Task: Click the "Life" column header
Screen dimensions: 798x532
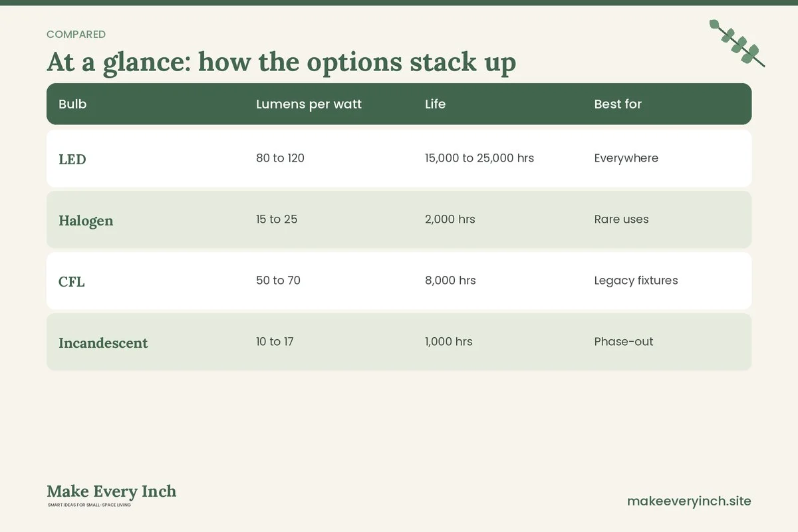Action: point(435,104)
